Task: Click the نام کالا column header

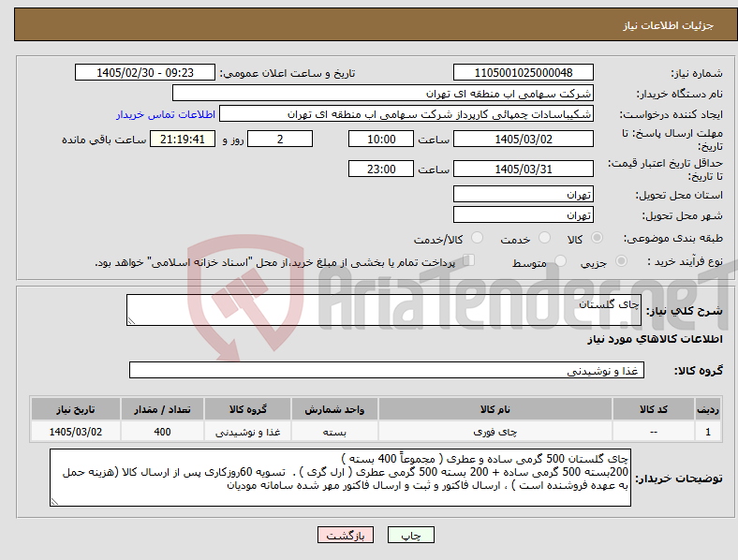Action: [495, 409]
